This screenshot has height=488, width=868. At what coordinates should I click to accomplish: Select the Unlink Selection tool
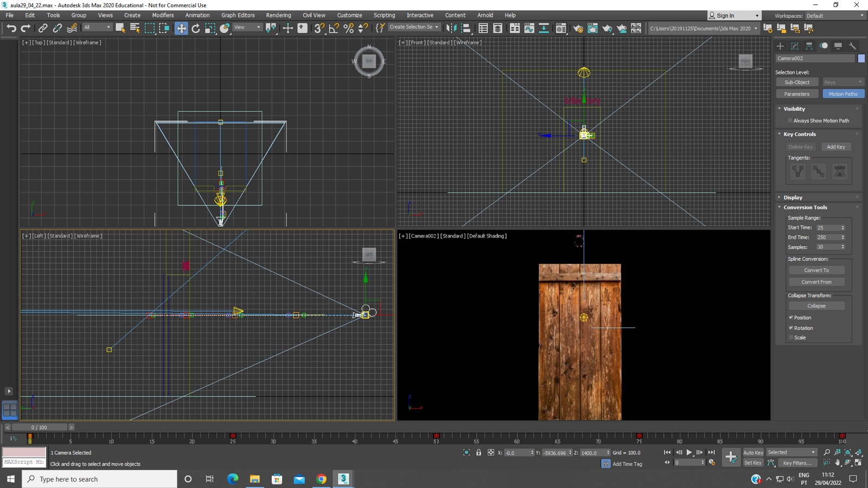pos(57,28)
